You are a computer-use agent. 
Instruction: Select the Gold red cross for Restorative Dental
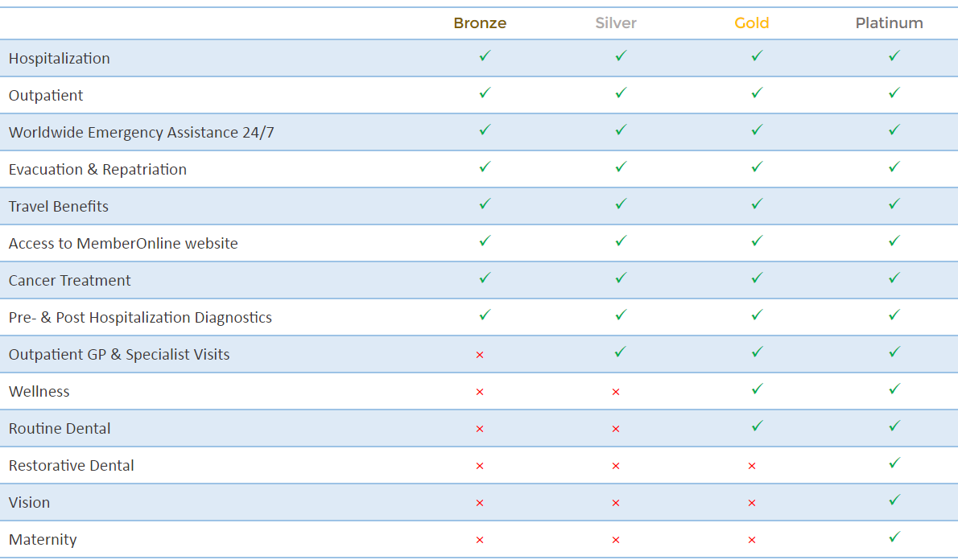pos(752,466)
